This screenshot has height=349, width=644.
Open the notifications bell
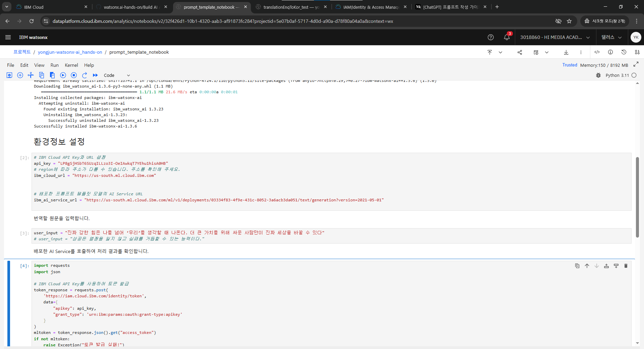pyautogui.click(x=507, y=37)
